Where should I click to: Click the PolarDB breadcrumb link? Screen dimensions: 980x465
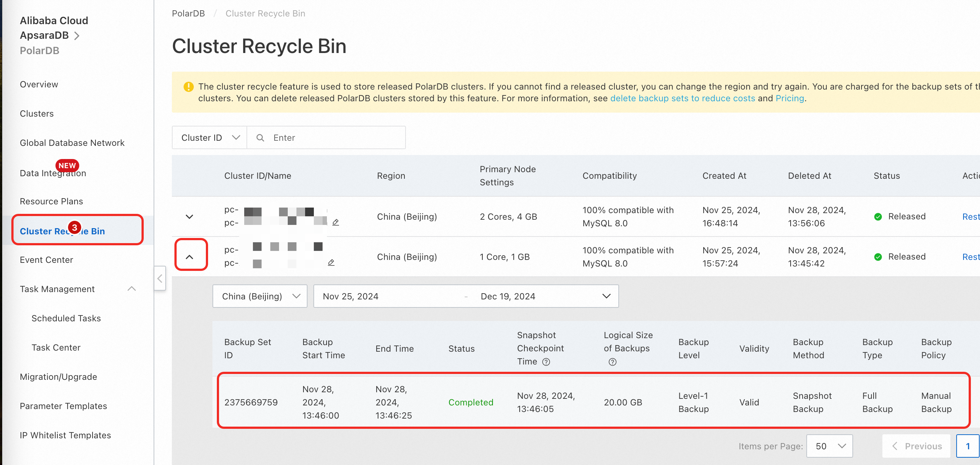[x=188, y=14]
